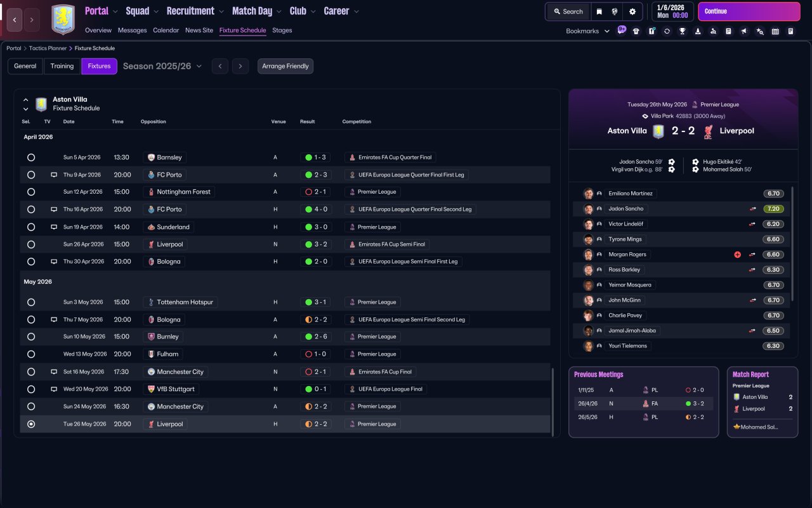Select the Fulham fixture radio button

pyautogui.click(x=31, y=354)
